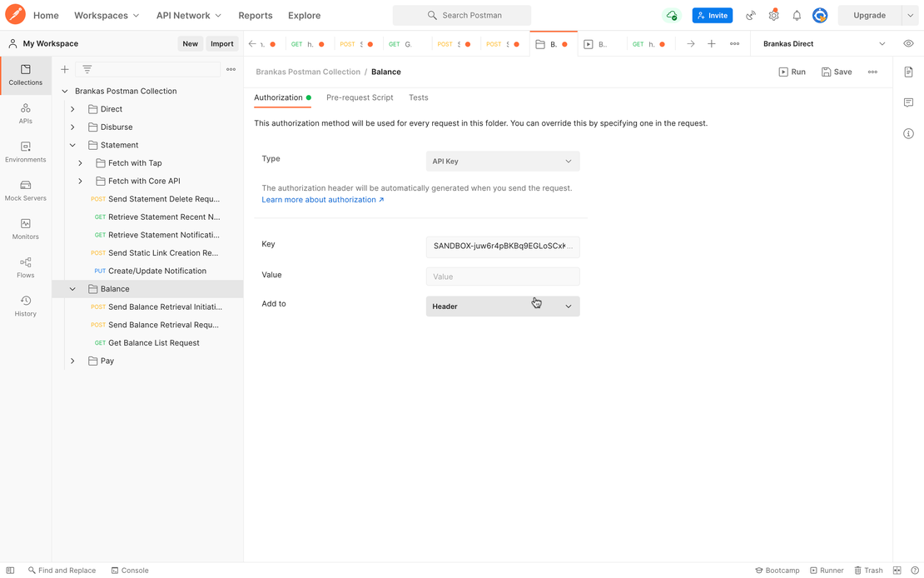Create a new collection with plus icon
Image resolution: width=924 pixels, height=578 pixels.
coord(65,70)
